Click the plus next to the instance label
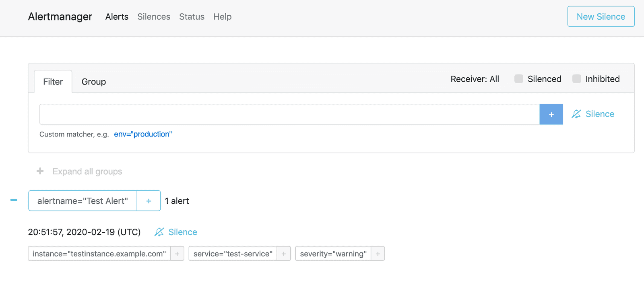 (177, 254)
